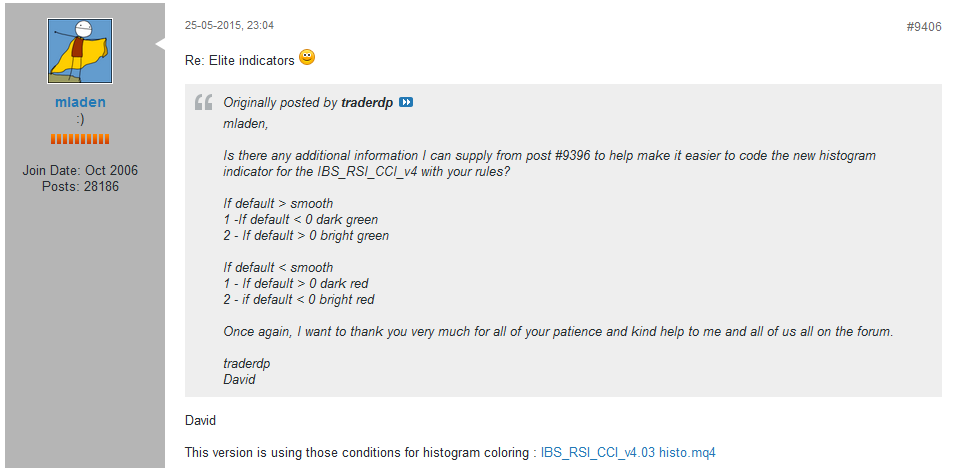
Task: Click the view-post arrow icon beside traderdp
Action: pos(406,103)
